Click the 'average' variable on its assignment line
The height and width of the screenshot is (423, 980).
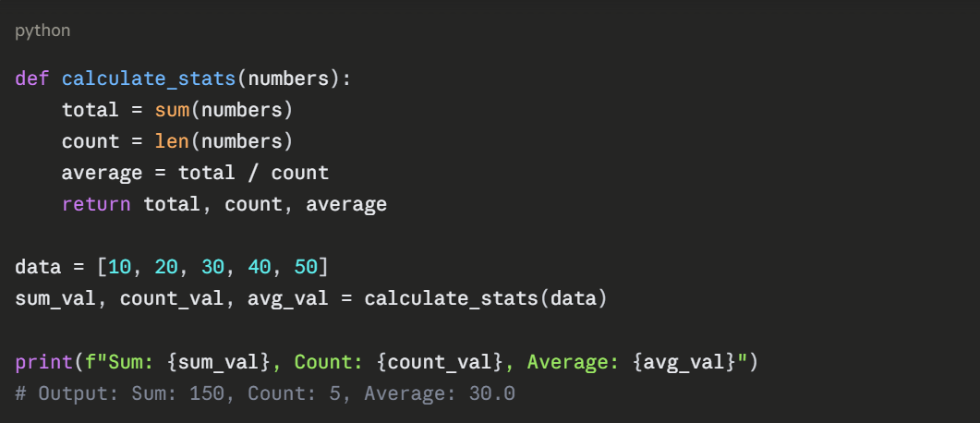coord(102,173)
